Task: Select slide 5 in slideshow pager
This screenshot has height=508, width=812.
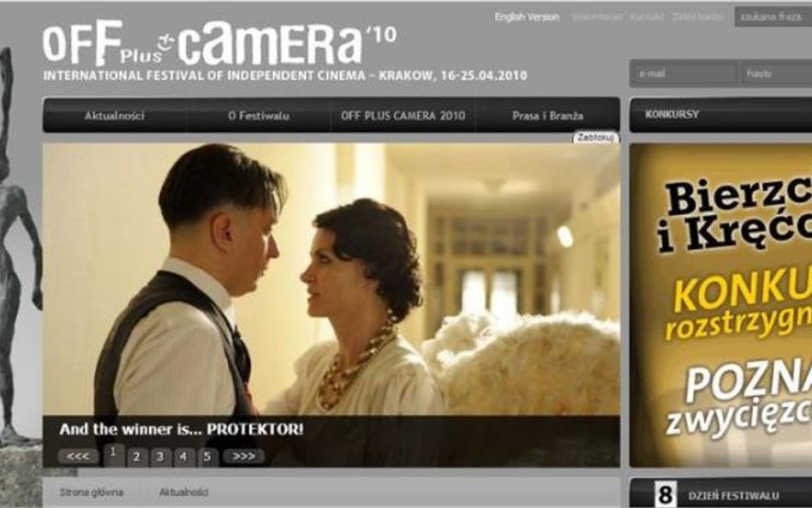Action: tap(206, 457)
